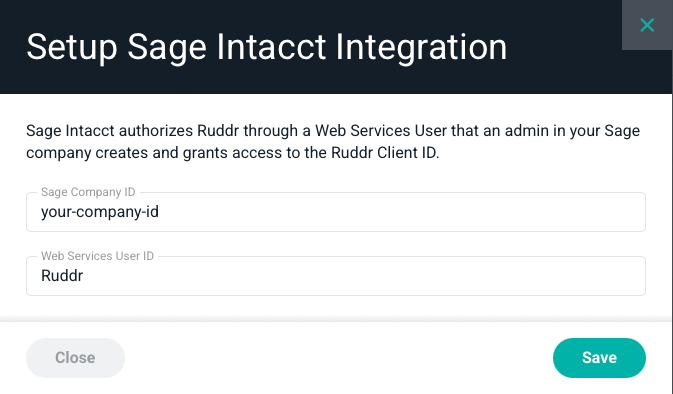673x394 pixels.
Task: Click the 'Sage Company ID' field label
Action: point(88,192)
